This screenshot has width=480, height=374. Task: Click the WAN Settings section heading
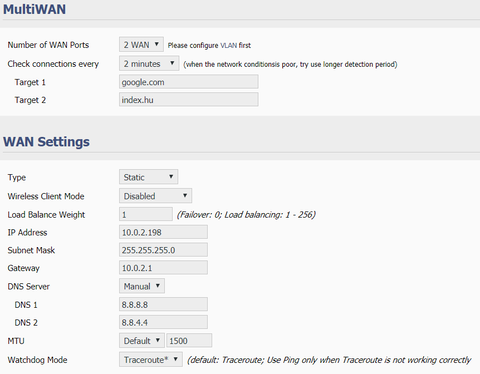tap(46, 142)
